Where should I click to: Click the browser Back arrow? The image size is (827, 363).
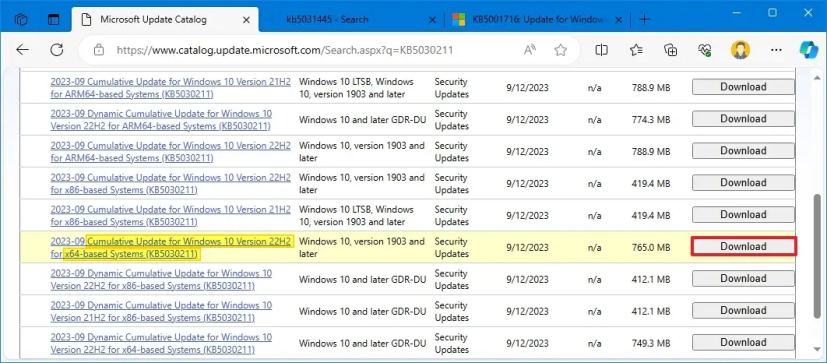22,50
